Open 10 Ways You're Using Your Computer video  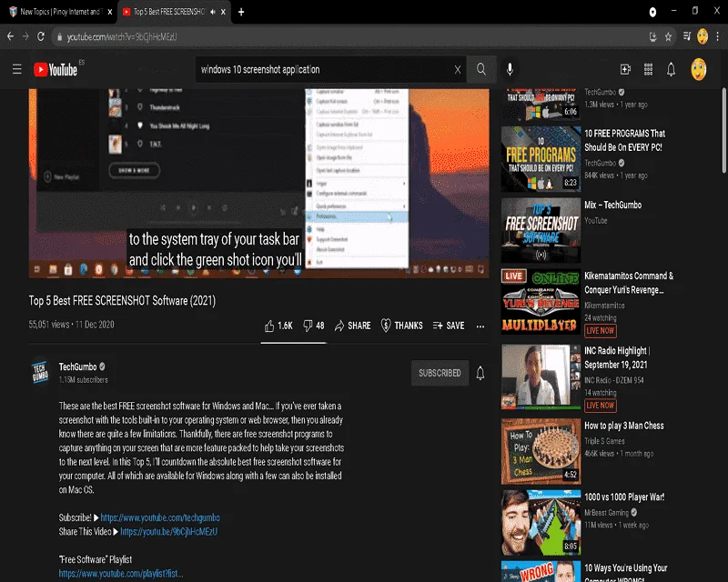(x=625, y=574)
